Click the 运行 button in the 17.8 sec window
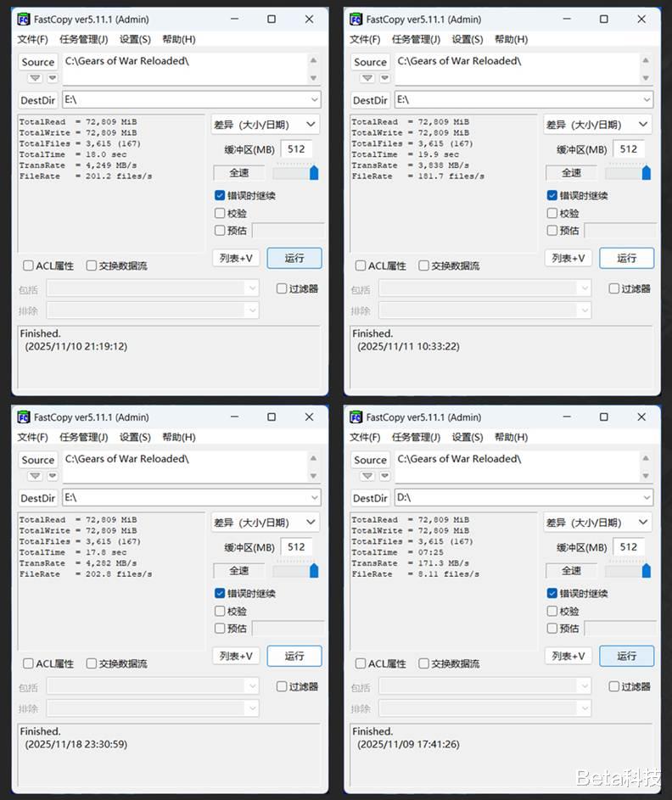 click(294, 656)
